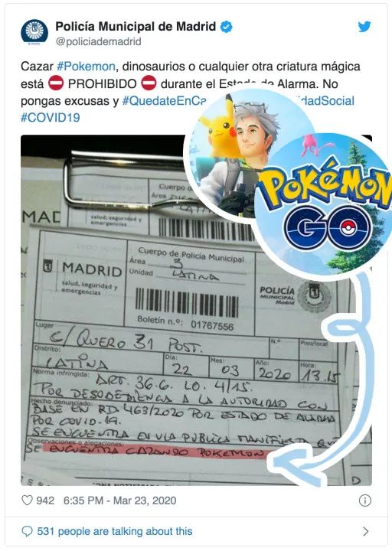This screenshot has height=551, width=392.
Task: Like the tweet with the heart icon
Action: (27, 500)
